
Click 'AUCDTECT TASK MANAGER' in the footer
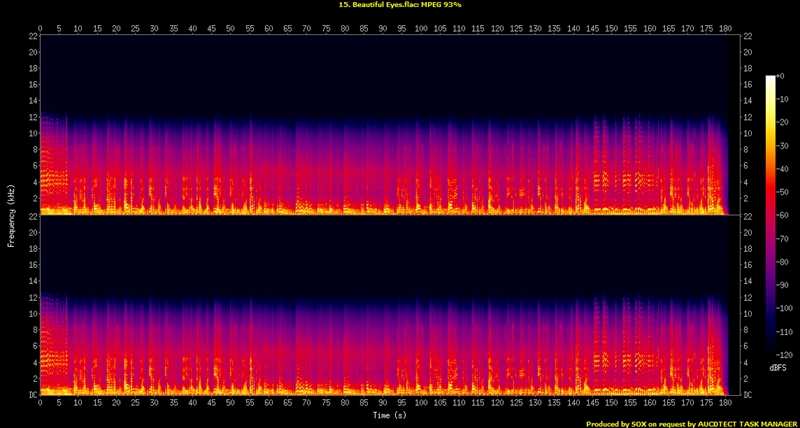click(x=742, y=422)
